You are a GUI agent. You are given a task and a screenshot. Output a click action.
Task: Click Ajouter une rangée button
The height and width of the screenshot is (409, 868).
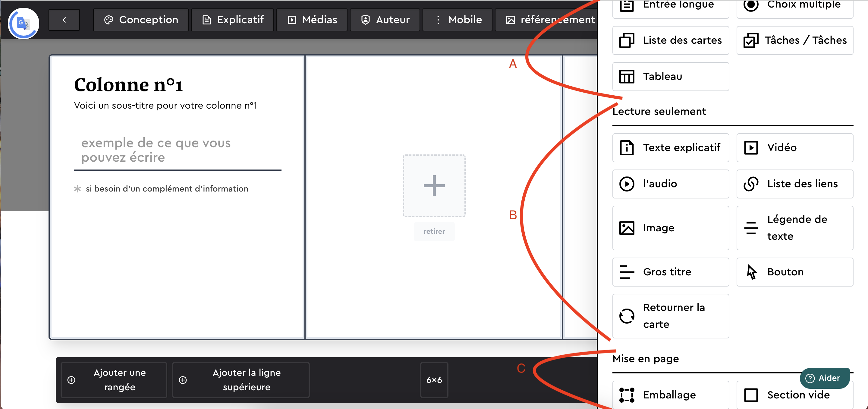pyautogui.click(x=114, y=380)
